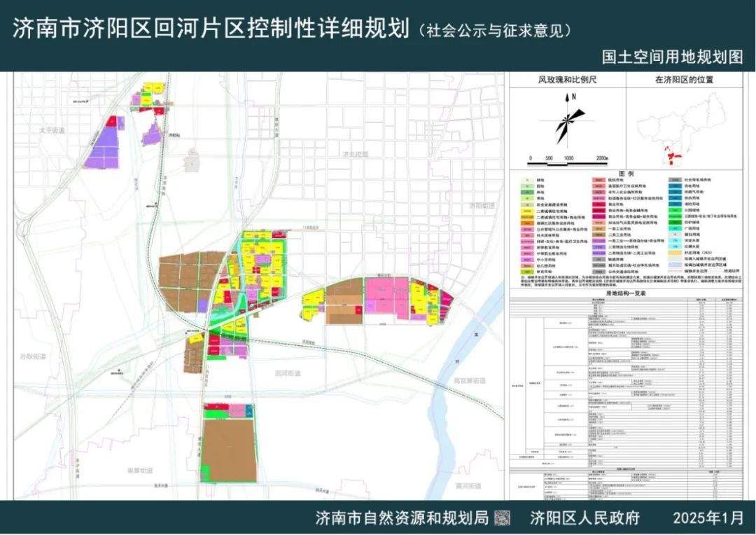756x535 pixels.
Task: Click the 铁路用地 gray legend symbol
Action: pyautogui.click(x=597, y=258)
